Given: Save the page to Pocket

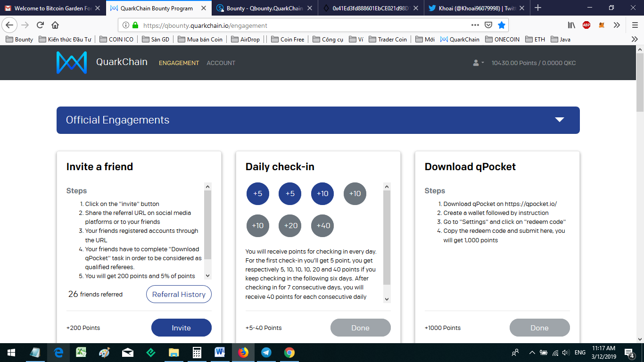Looking at the screenshot, I should (489, 25).
